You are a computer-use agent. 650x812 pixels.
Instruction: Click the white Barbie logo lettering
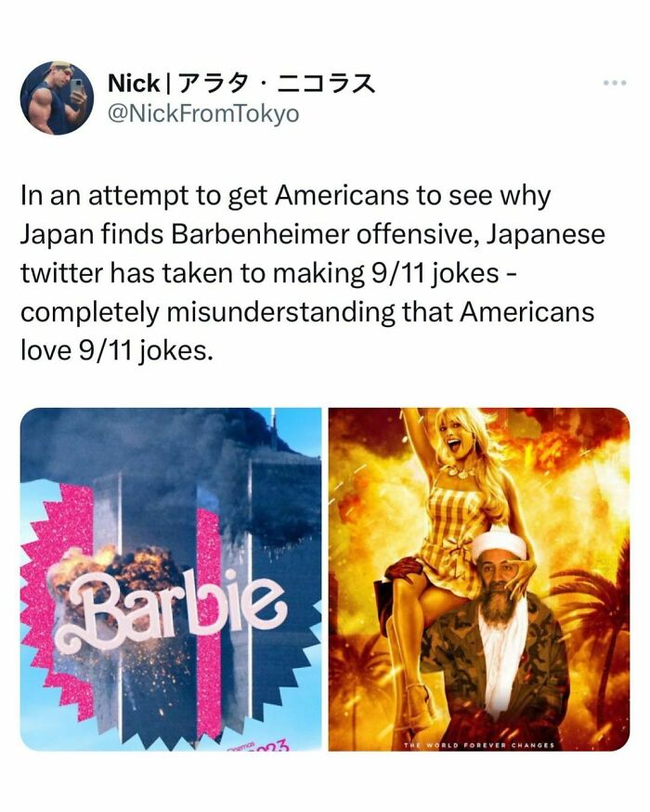(x=171, y=609)
